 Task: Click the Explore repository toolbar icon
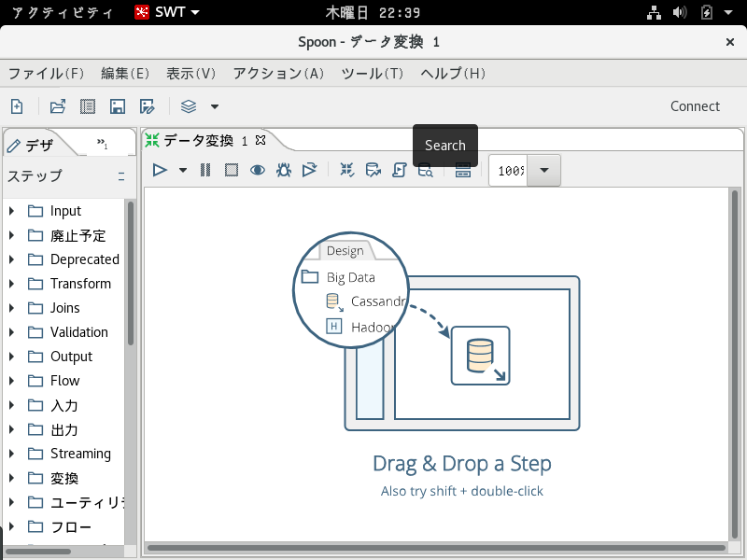[x=88, y=106]
